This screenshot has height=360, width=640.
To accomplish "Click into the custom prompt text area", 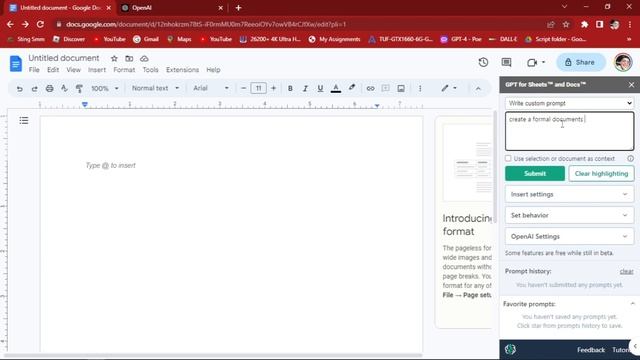I will tap(569, 131).
